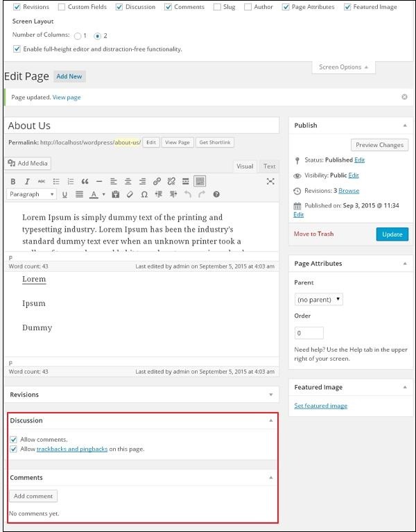Click the insert link icon
416x532 pixels.
(x=157, y=181)
